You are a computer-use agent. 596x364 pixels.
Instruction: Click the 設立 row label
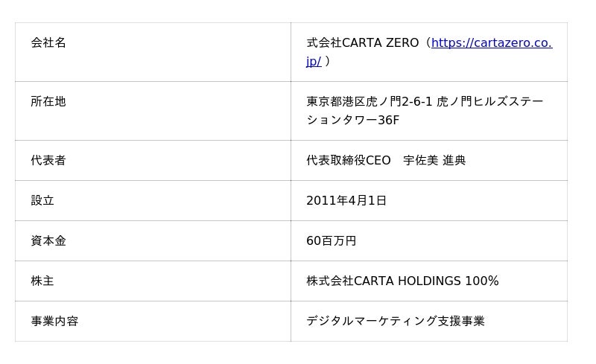click(42, 201)
